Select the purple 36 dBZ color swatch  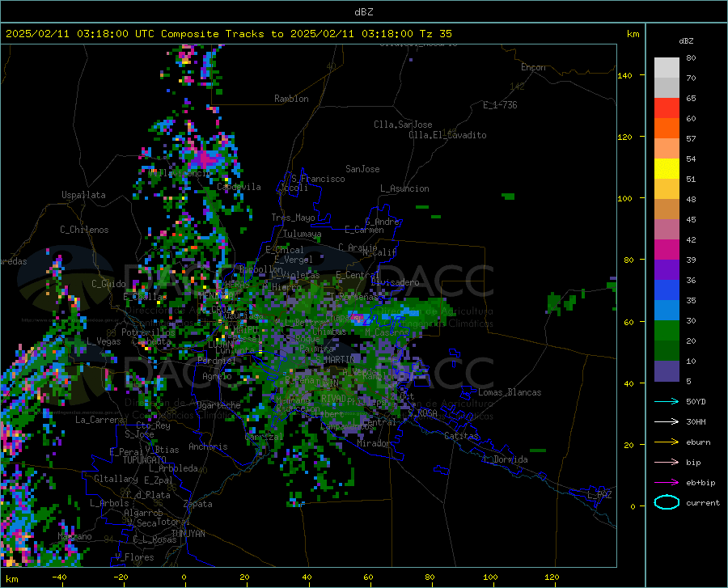[x=667, y=270]
